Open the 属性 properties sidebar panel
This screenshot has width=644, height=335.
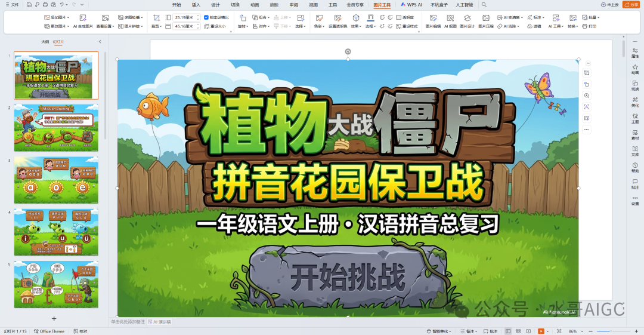pos(635,53)
